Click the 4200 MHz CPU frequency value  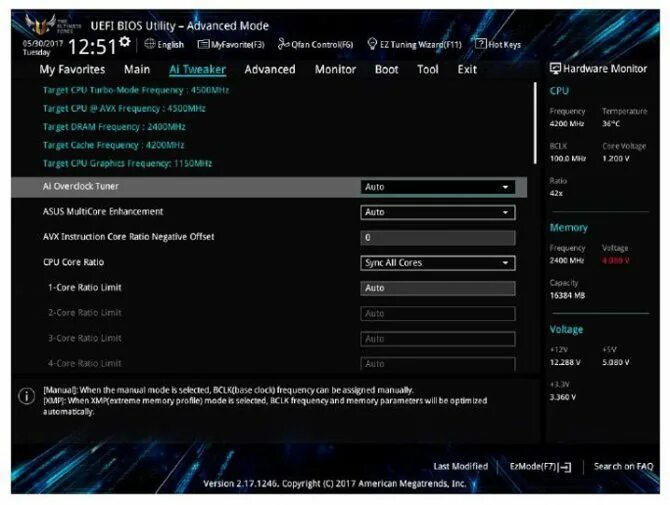[567, 123]
